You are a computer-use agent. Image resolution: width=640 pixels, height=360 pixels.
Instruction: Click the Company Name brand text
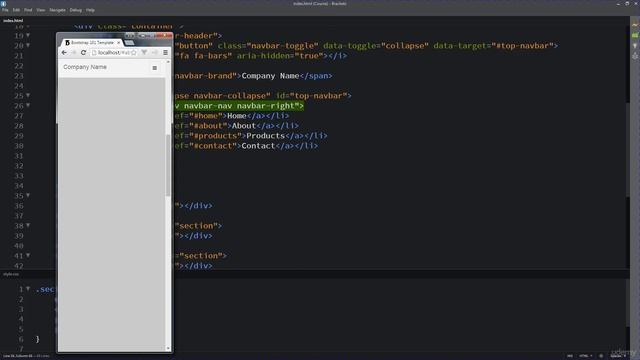pyautogui.click(x=85, y=67)
